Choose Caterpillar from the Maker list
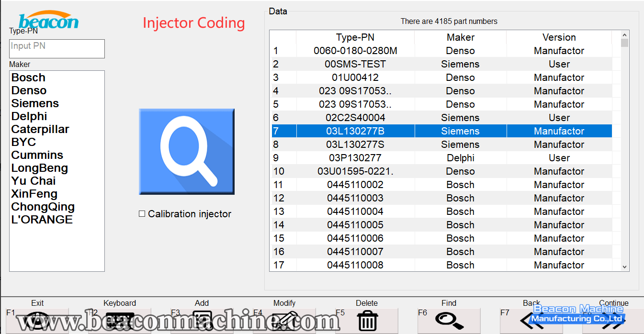This screenshot has width=644, height=334. coord(40,129)
